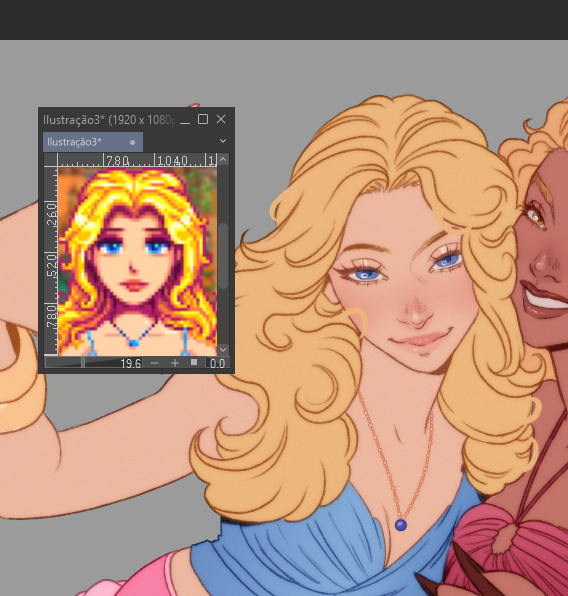568x596 pixels.
Task: Click the pixel-art portrait reference image
Action: click(x=137, y=261)
